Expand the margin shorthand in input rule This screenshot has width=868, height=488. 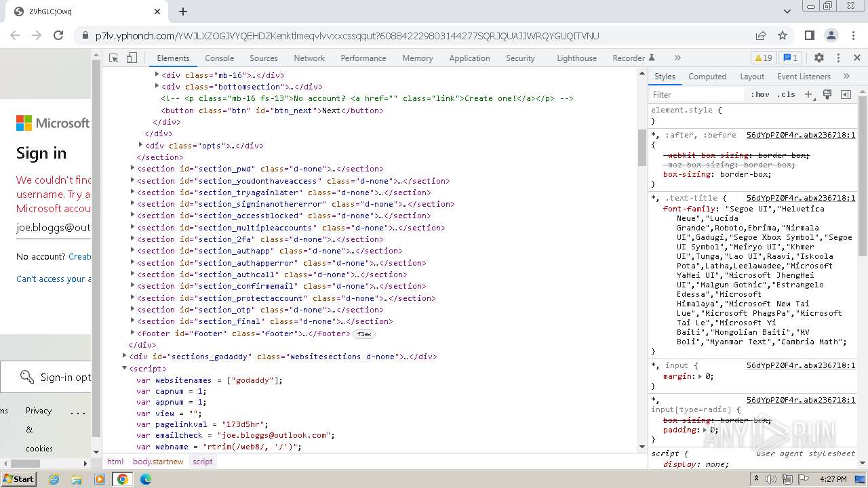pos(701,376)
